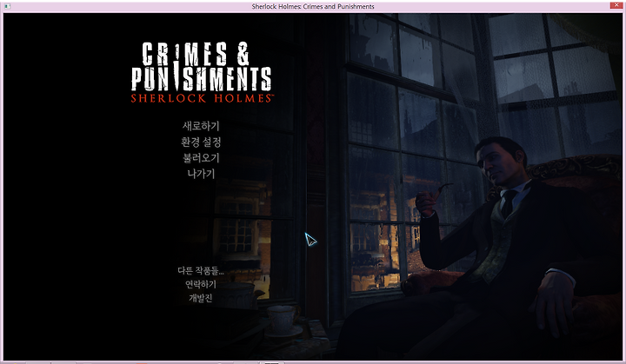Open the 환경 설정 settings menu
The image size is (626, 364).
click(201, 142)
